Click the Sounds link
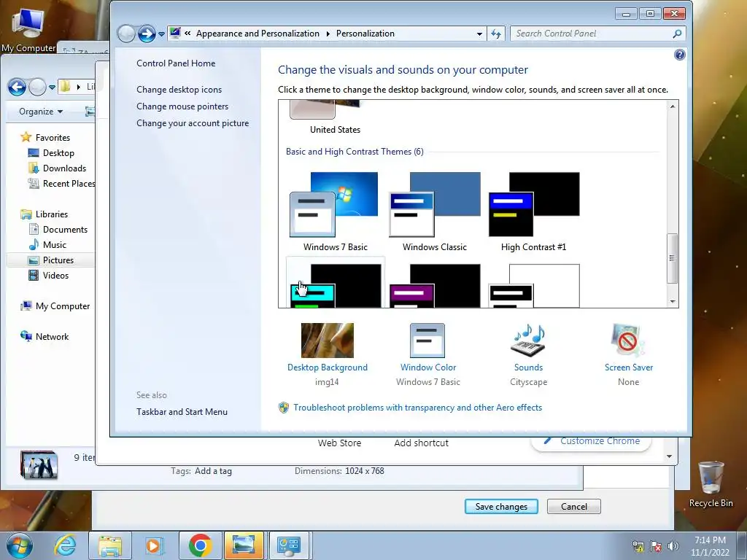The height and width of the screenshot is (560, 747). click(528, 367)
